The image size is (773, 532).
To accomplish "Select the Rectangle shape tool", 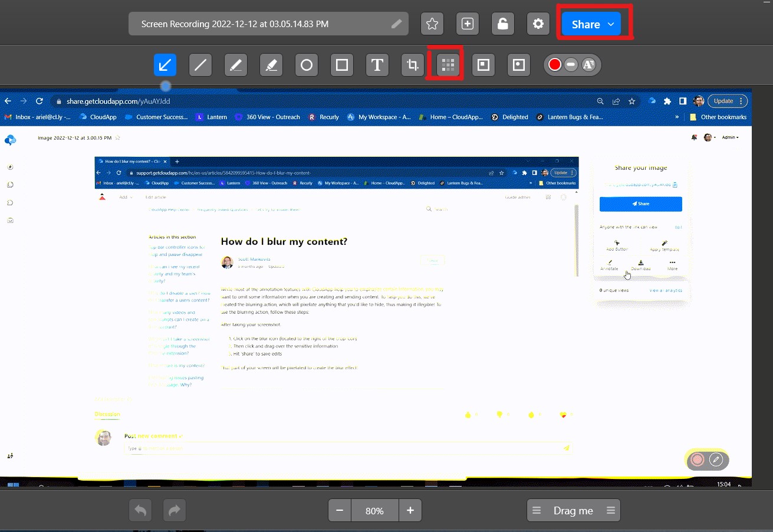I will [342, 65].
